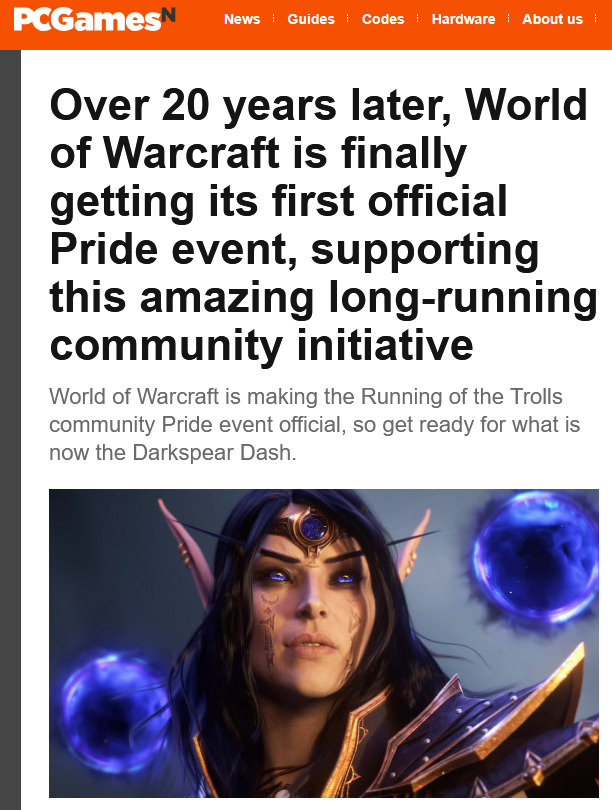612x810 pixels.
Task: Click the dark gray strip beside the article
Action: pos(10,430)
